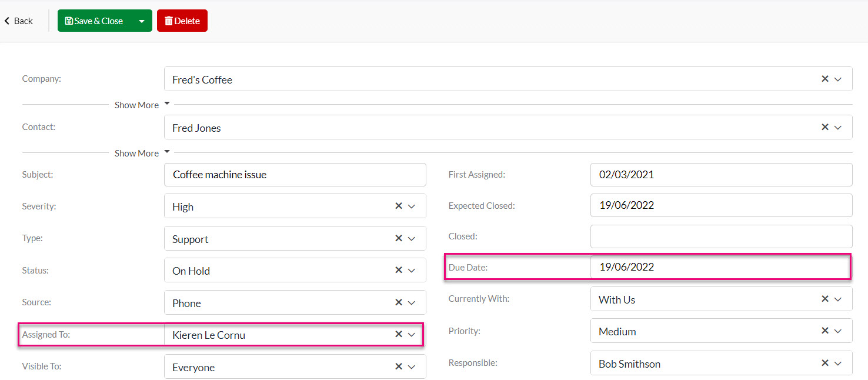Clear the On Hold status value
This screenshot has height=380, width=868.
[x=399, y=270]
